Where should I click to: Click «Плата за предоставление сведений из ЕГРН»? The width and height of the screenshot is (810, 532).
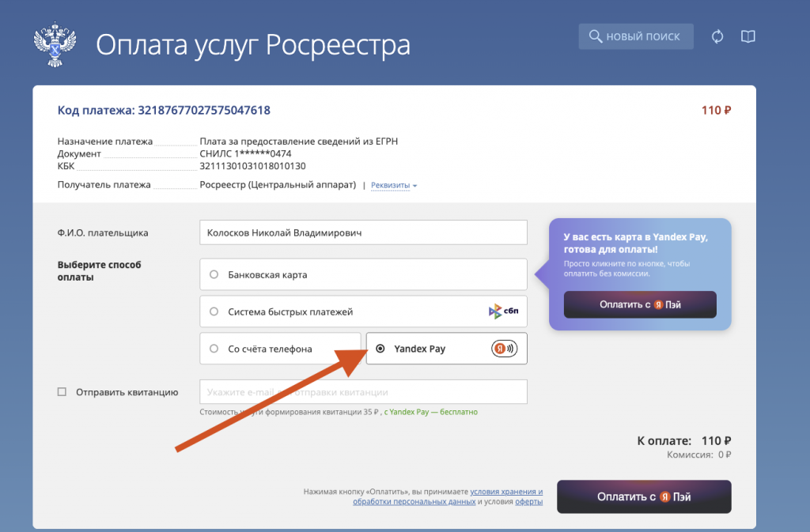point(298,141)
